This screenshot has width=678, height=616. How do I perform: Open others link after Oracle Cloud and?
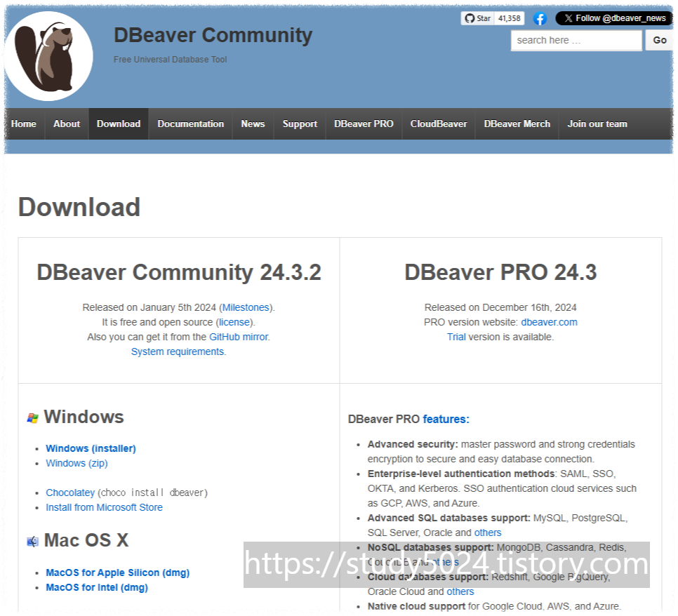coord(460,591)
